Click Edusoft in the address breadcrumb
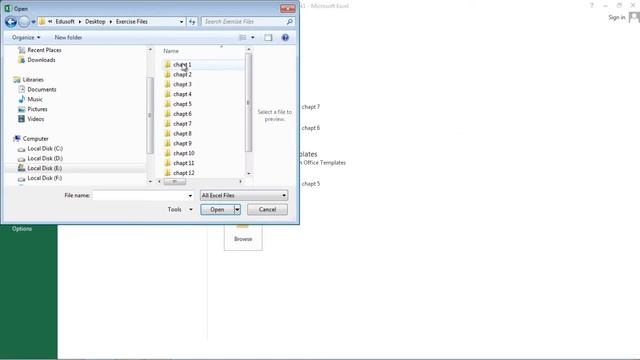640x360 pixels. click(x=65, y=22)
